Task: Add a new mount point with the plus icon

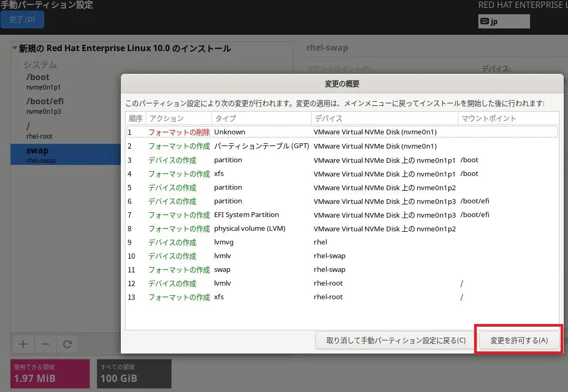Action: click(23, 344)
